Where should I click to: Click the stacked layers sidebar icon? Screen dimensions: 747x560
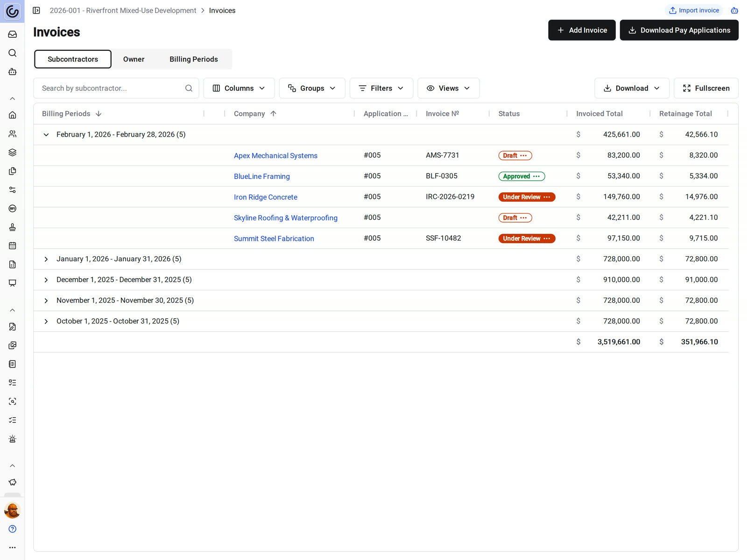pos(13,153)
